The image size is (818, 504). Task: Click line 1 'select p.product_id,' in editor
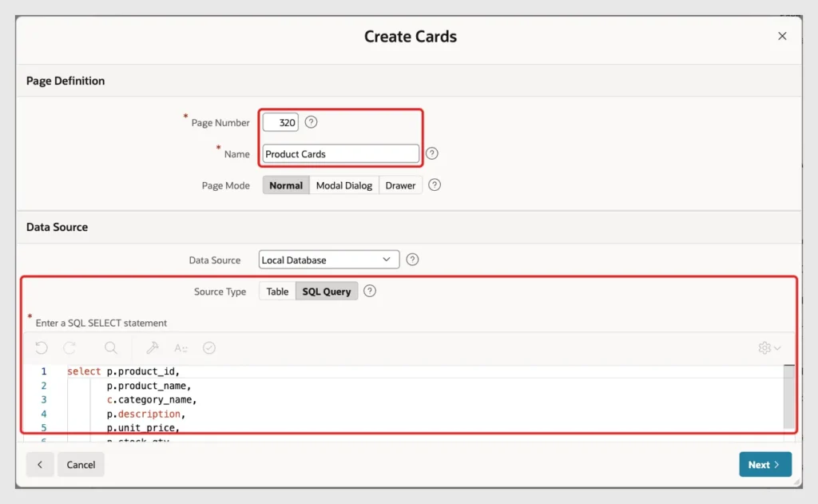pyautogui.click(x=123, y=371)
